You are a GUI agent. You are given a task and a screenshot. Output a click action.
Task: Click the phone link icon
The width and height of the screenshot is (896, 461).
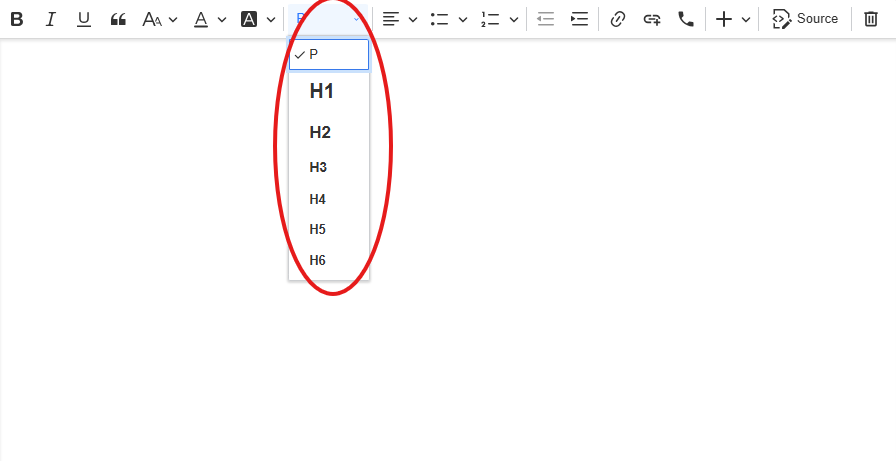pos(686,19)
